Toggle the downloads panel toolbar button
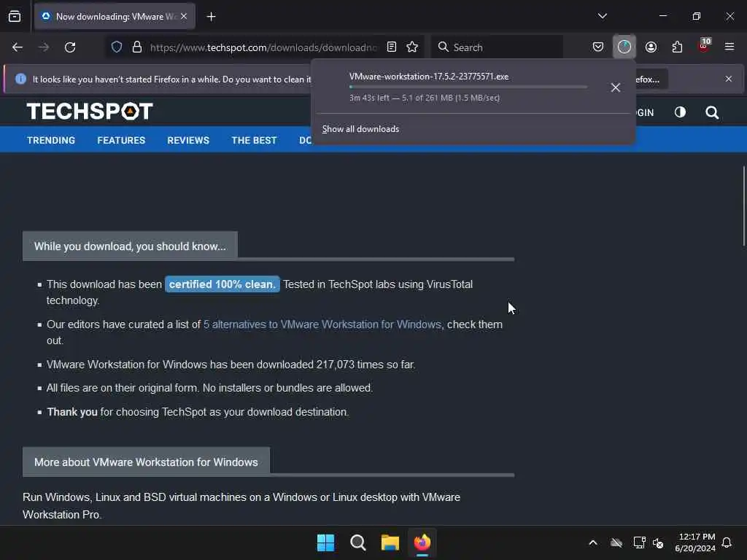This screenshot has width=747, height=560. click(x=624, y=47)
